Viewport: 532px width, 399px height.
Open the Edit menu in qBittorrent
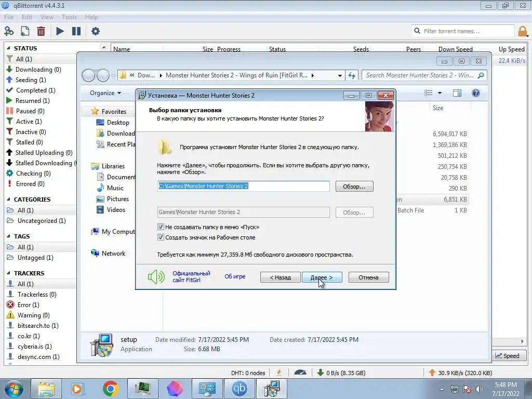pyautogui.click(x=27, y=17)
